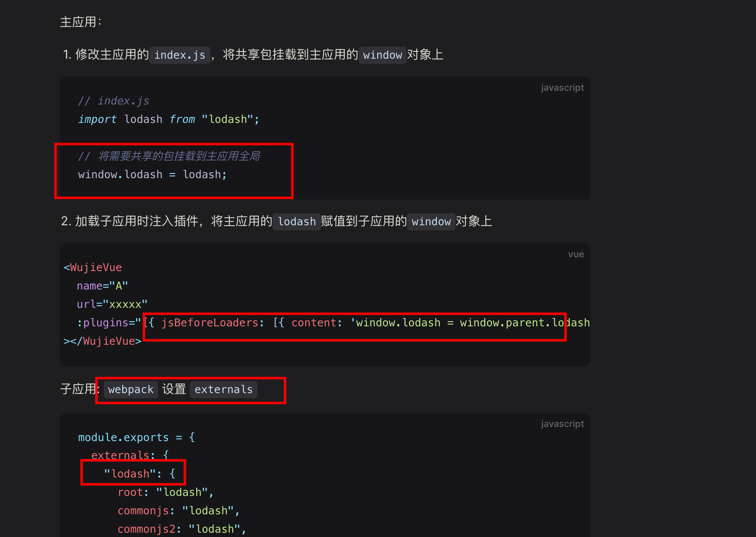Click the line 'root: "lodash",'
The height and width of the screenshot is (537, 756).
[166, 492]
